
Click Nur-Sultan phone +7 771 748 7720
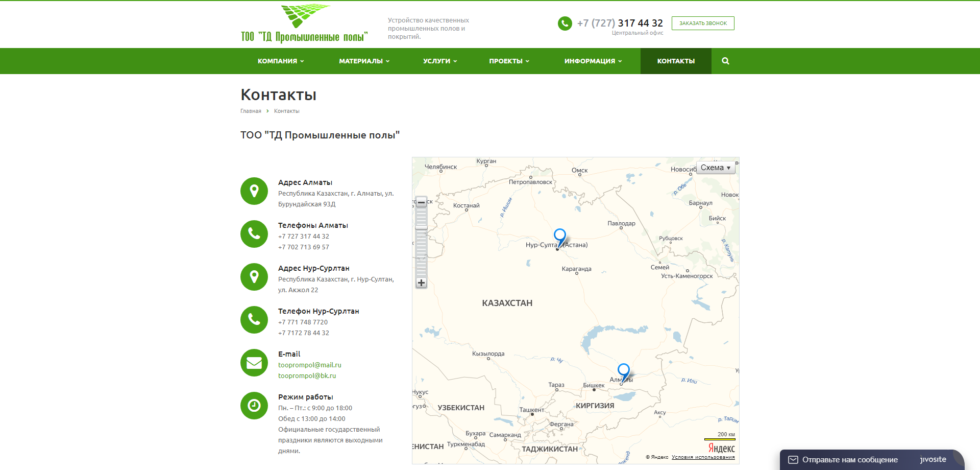[303, 322]
